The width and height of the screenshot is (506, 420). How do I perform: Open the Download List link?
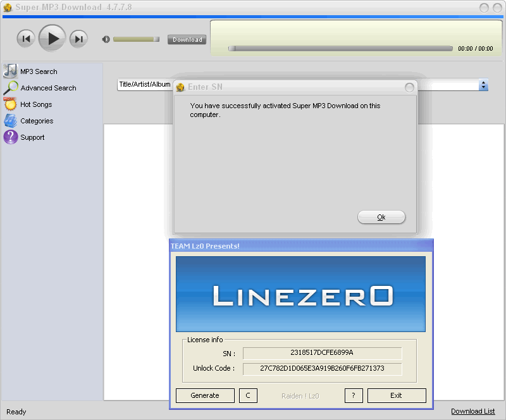click(x=472, y=411)
